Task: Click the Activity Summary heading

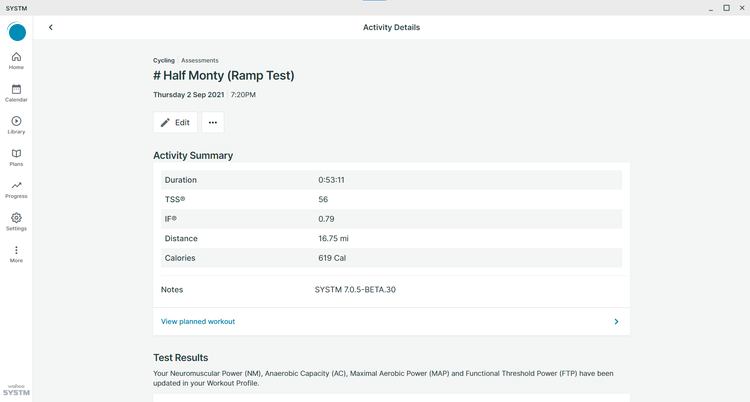Action: click(193, 156)
